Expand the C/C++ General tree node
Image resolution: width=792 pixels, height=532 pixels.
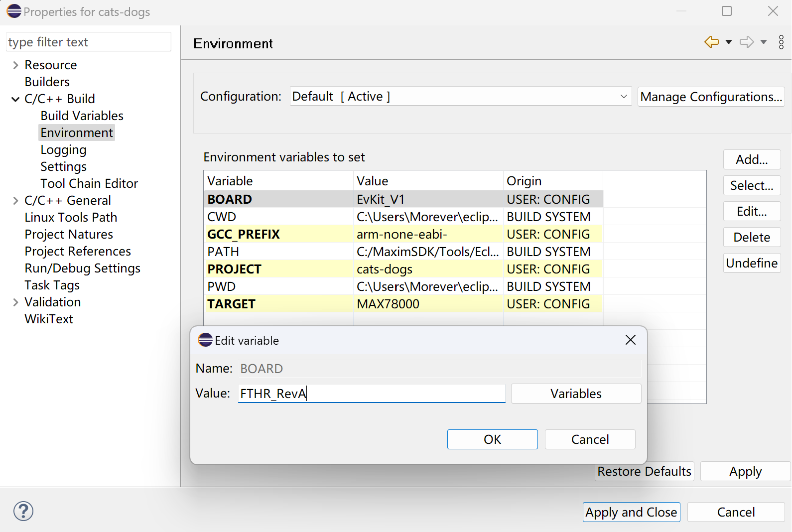pyautogui.click(x=15, y=201)
